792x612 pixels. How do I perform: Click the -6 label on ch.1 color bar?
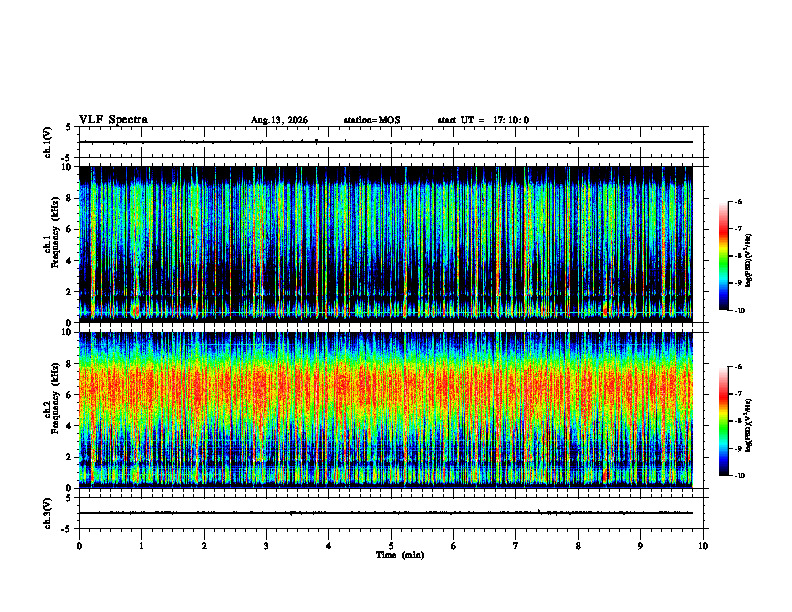(738, 201)
